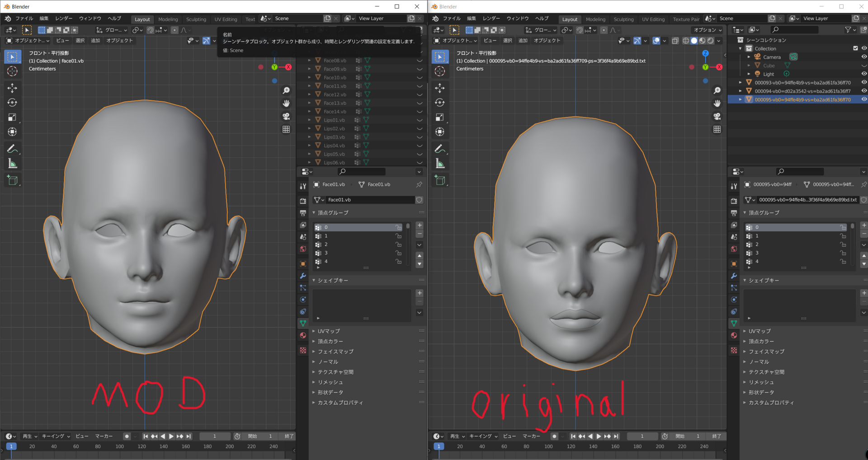Select the Rotate tool in right Blender window

pos(440,103)
